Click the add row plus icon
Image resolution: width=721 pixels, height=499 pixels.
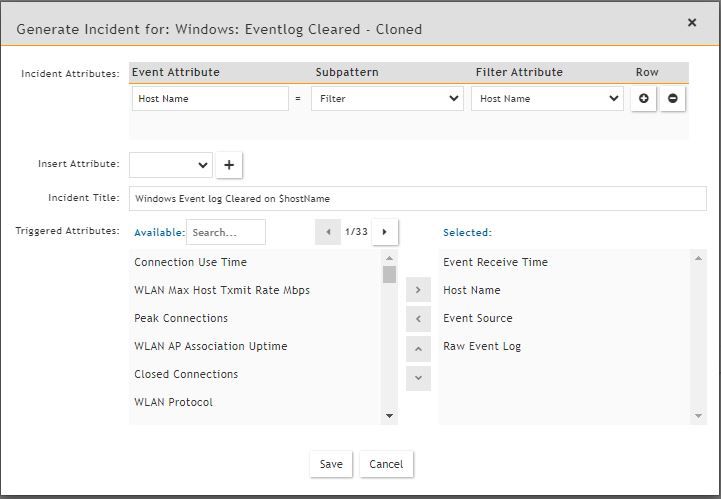(643, 99)
